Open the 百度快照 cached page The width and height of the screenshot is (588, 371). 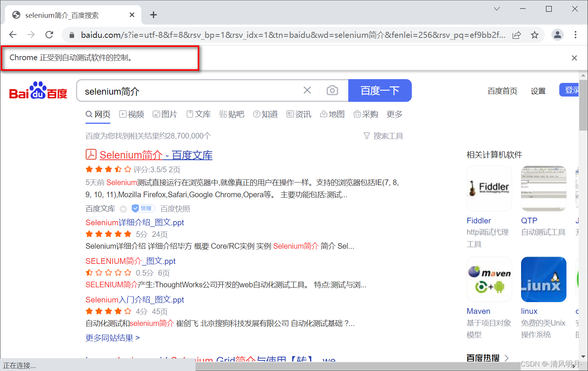pos(175,209)
